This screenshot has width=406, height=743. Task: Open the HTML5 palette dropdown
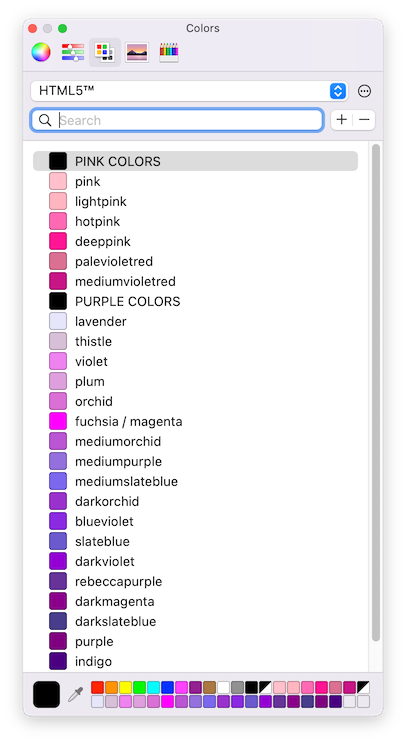pos(189,91)
